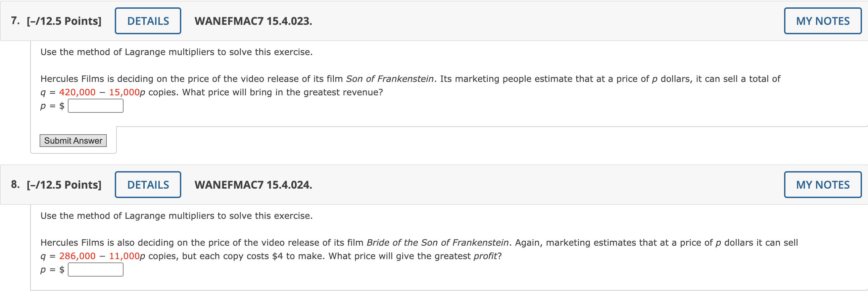Open MY NOTES for question 7
The width and height of the screenshot is (868, 292).
pyautogui.click(x=822, y=21)
